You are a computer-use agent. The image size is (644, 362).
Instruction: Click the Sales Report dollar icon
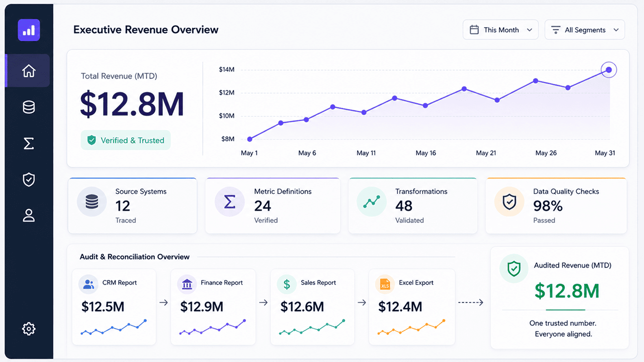point(287,284)
